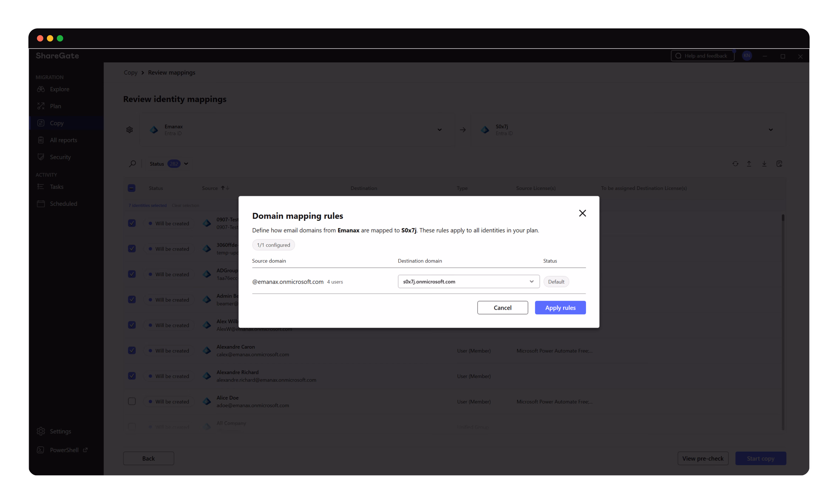
Task: Uncheck the 3060ffde row checkbox
Action: tap(132, 249)
